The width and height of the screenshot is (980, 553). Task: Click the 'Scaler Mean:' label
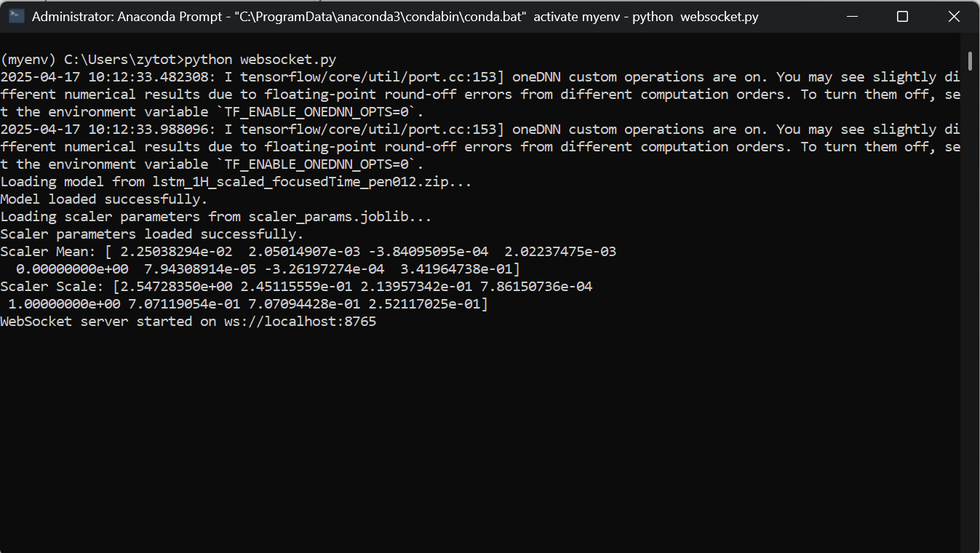48,251
